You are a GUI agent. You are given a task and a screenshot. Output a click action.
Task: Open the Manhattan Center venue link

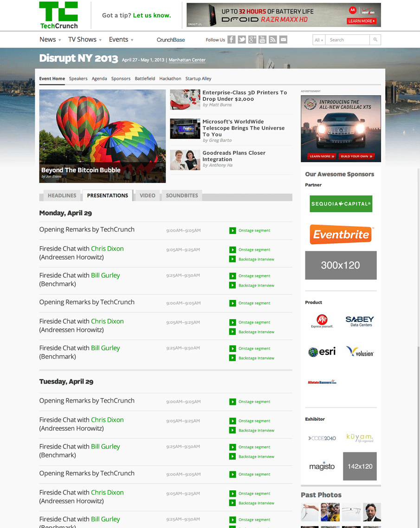(187, 60)
